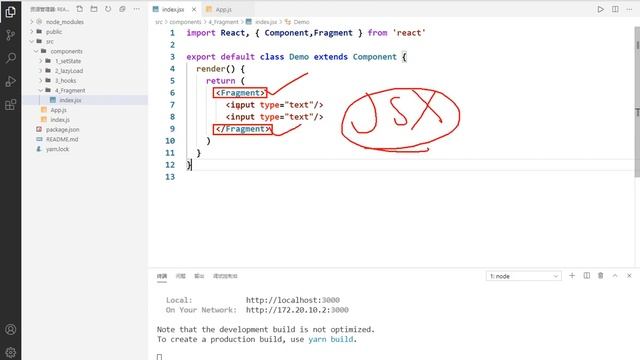
Task: Open the Accounts menu icon
Action: click(11, 329)
